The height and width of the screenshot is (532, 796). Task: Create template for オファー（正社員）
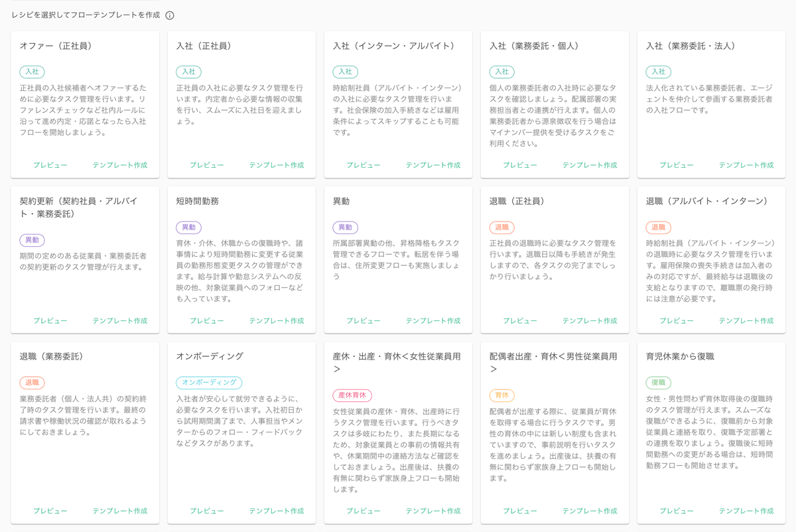pyautogui.click(x=120, y=165)
